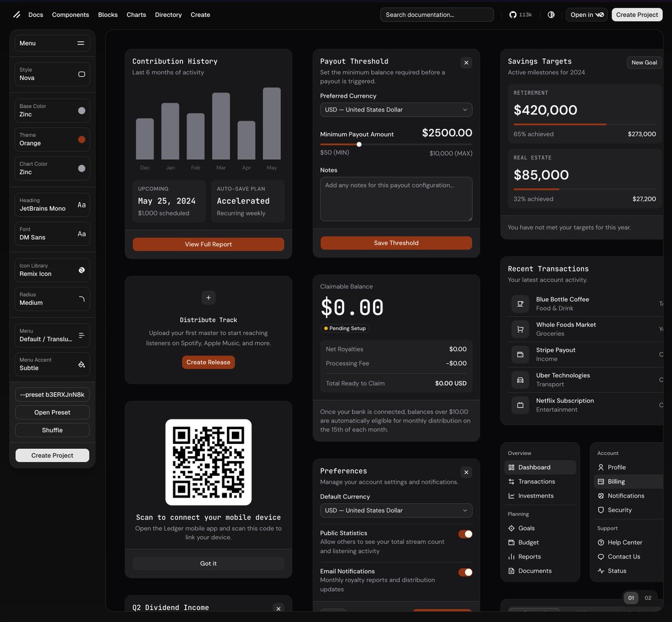
Task: Click the Dashboard grid icon
Action: click(511, 467)
